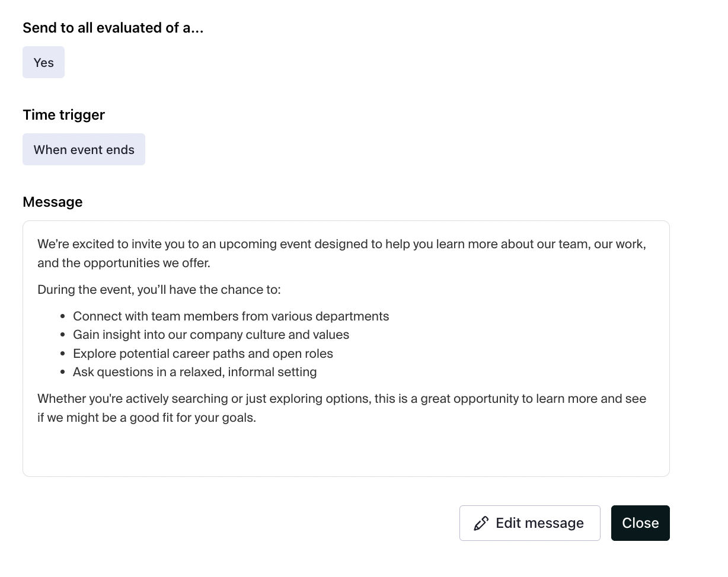
Task: Click the Send to all evaluated heading
Action: click(113, 28)
